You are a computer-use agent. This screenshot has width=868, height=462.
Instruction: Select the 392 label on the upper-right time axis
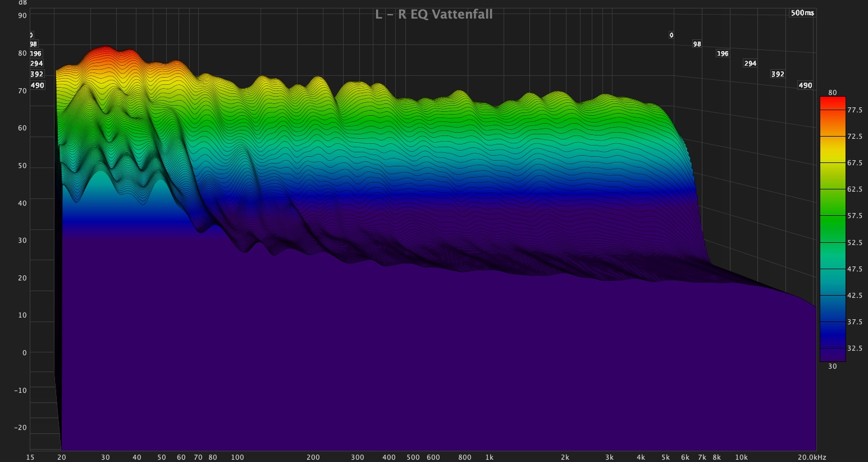(x=778, y=74)
